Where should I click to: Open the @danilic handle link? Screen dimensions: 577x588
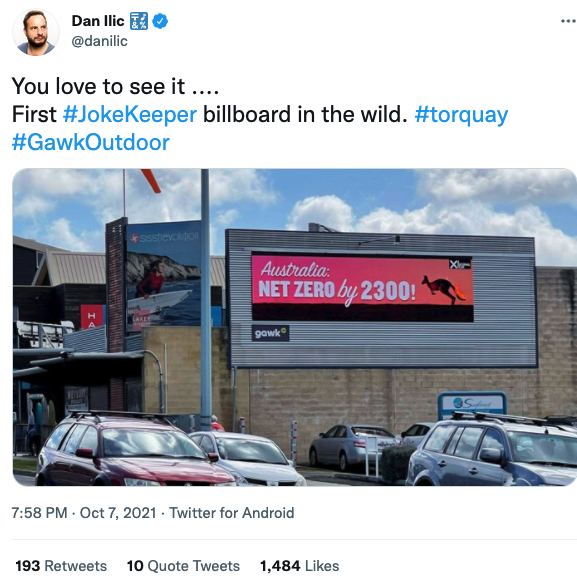click(x=99, y=41)
